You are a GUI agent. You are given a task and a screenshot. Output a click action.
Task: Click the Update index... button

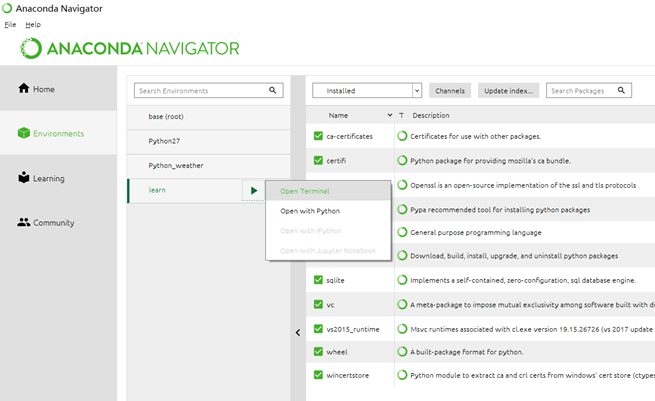[508, 90]
